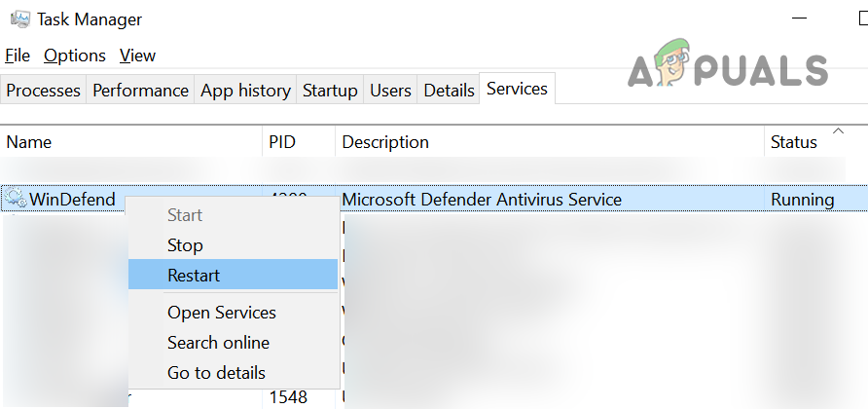This screenshot has width=868, height=409.
Task: Go to the Startup tab
Action: pos(330,91)
